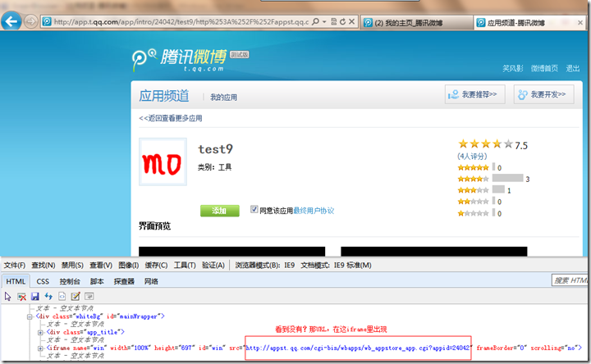This screenshot has width=591, height=364.
Task: Open 浏览器模式(B): IE9 menu
Action: [265, 266]
